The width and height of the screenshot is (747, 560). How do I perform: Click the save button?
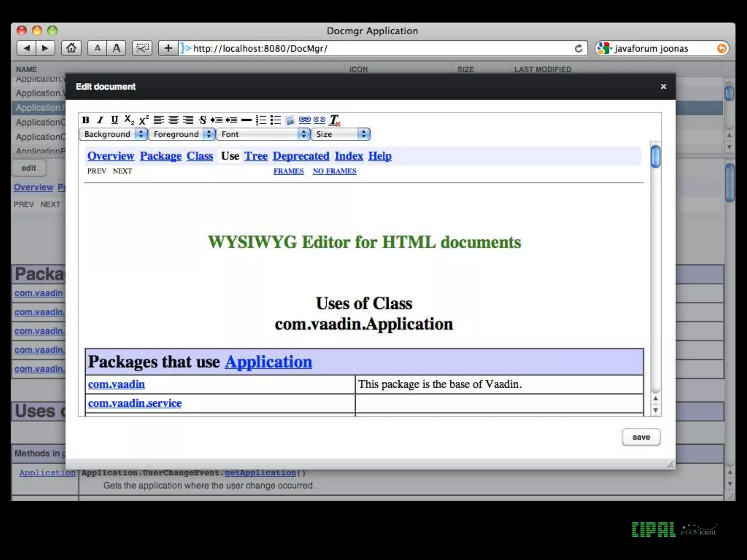641,437
